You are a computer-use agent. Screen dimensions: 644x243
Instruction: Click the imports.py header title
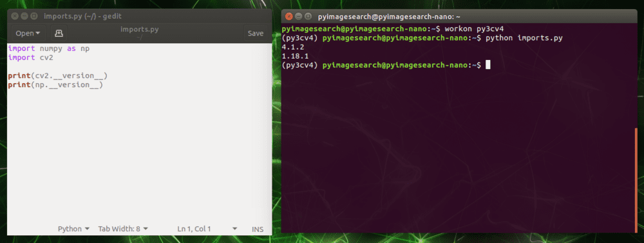tap(140, 30)
